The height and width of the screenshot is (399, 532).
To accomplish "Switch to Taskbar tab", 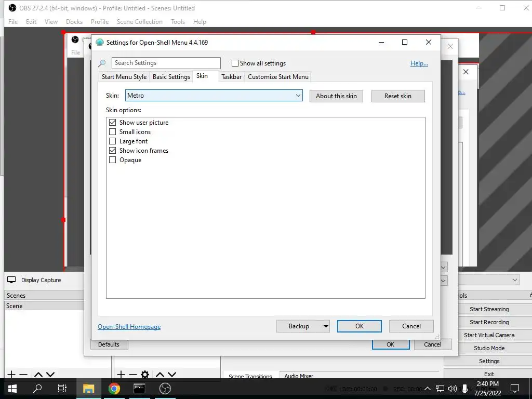I will coord(231,77).
